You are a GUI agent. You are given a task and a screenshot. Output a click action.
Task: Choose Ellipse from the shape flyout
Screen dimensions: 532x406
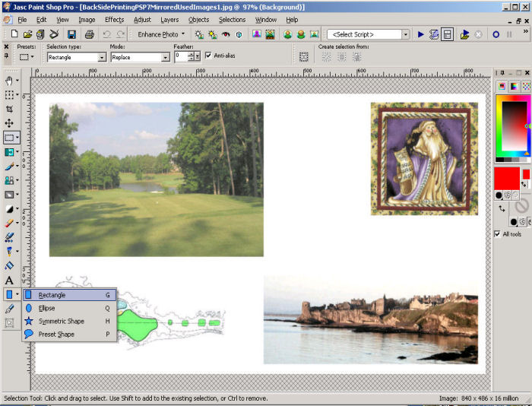click(x=47, y=308)
